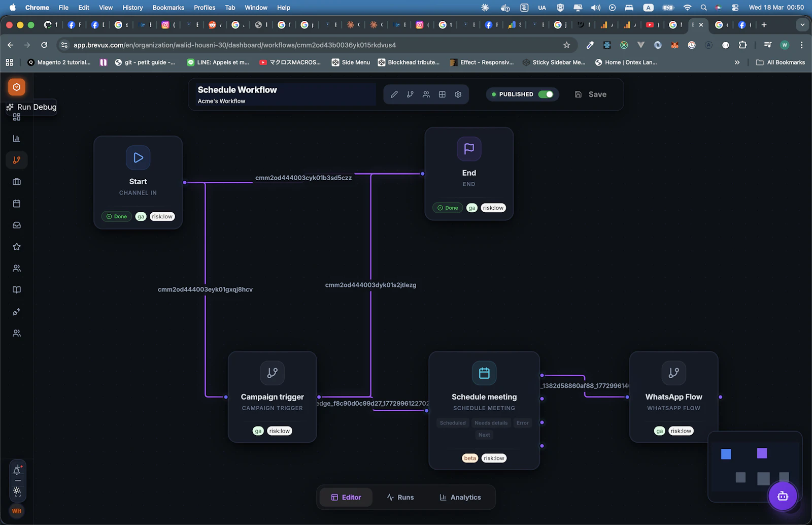
Task: Open All Bookmarks in the bookmarks bar
Action: (781, 62)
